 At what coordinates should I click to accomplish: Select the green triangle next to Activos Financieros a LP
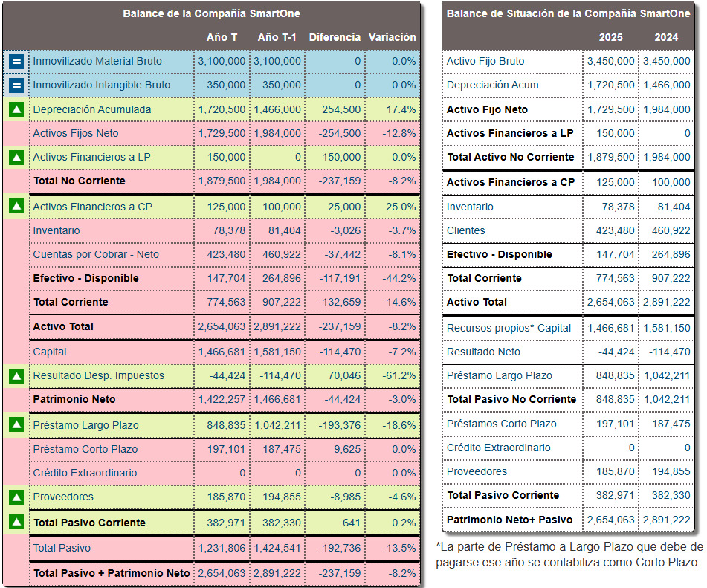(x=16, y=157)
